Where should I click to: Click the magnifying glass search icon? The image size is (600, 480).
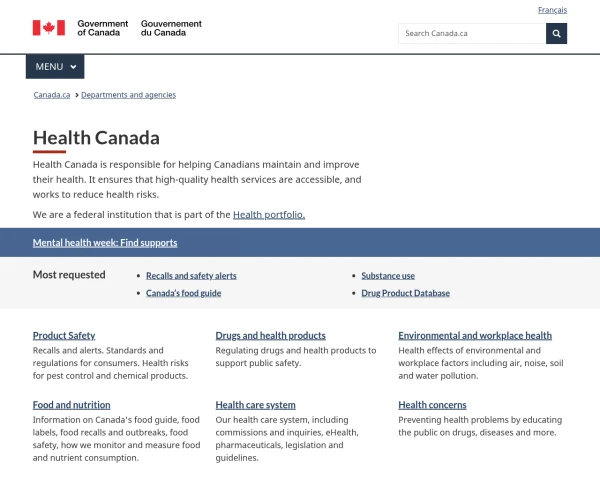click(556, 34)
